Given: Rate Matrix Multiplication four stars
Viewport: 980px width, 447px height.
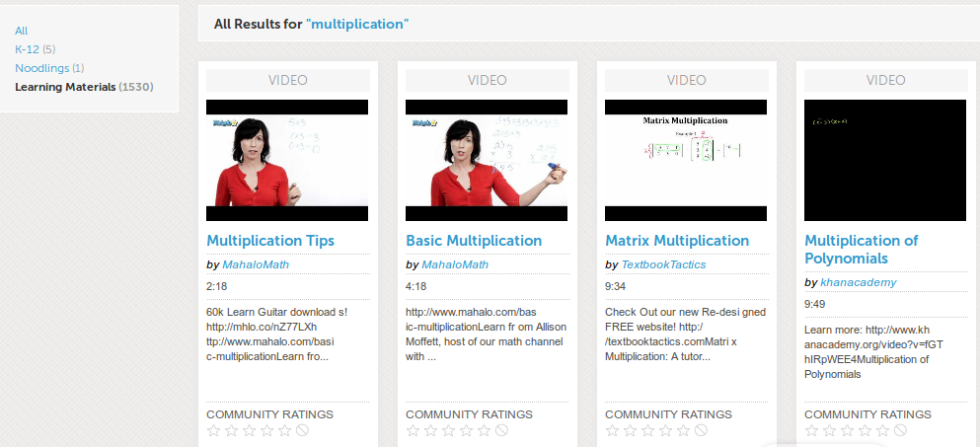Looking at the screenshot, I should (665, 430).
